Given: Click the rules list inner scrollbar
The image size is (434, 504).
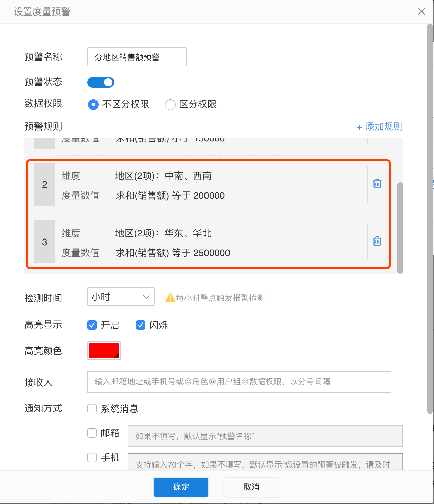Looking at the screenshot, I should click(x=400, y=228).
